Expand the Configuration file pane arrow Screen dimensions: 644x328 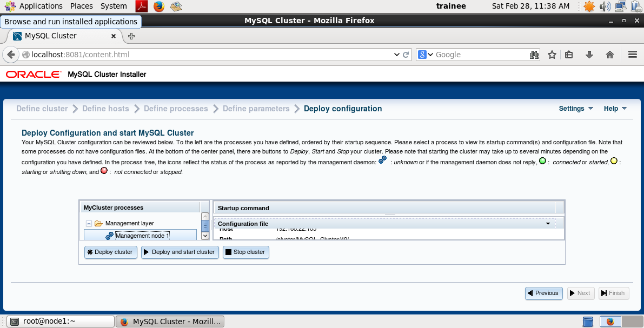[x=548, y=224]
